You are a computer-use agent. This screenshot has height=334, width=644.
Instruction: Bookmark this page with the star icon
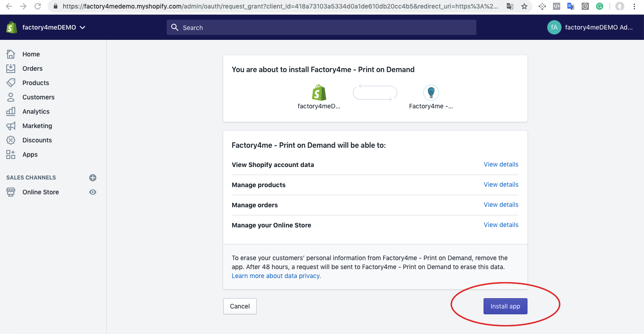[x=524, y=6]
